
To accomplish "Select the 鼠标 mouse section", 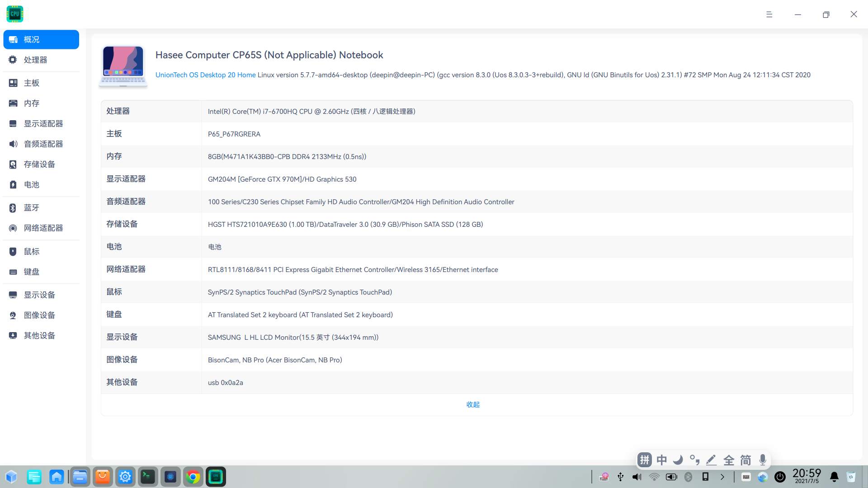I will pyautogui.click(x=32, y=251).
